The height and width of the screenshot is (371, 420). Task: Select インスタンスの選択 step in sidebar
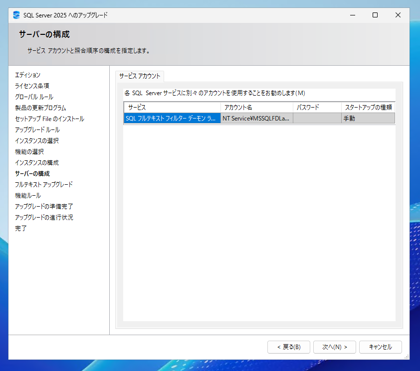point(37,141)
